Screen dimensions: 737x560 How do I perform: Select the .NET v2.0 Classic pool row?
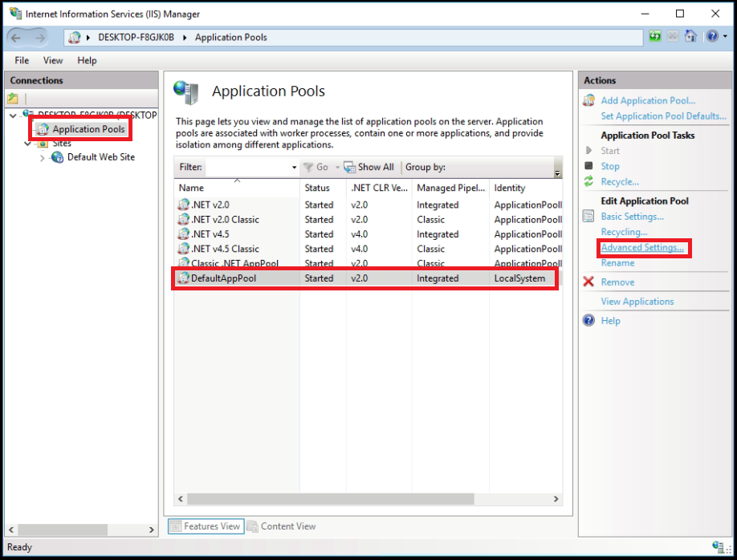tap(368, 219)
